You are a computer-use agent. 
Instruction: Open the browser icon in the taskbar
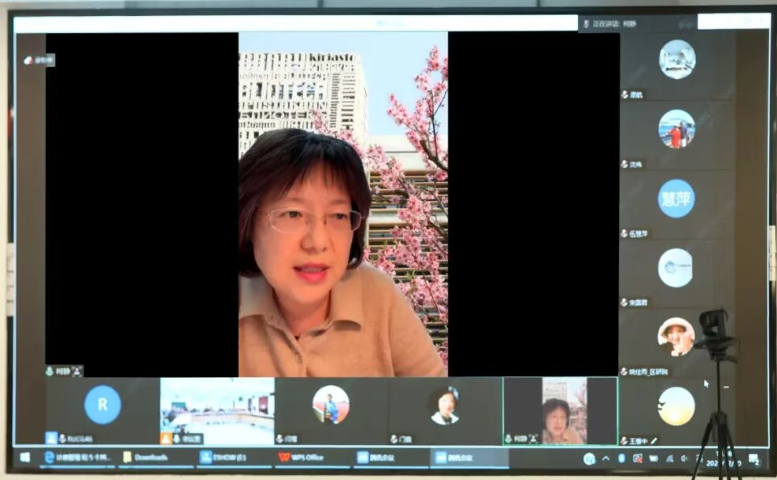pyautogui.click(x=49, y=457)
